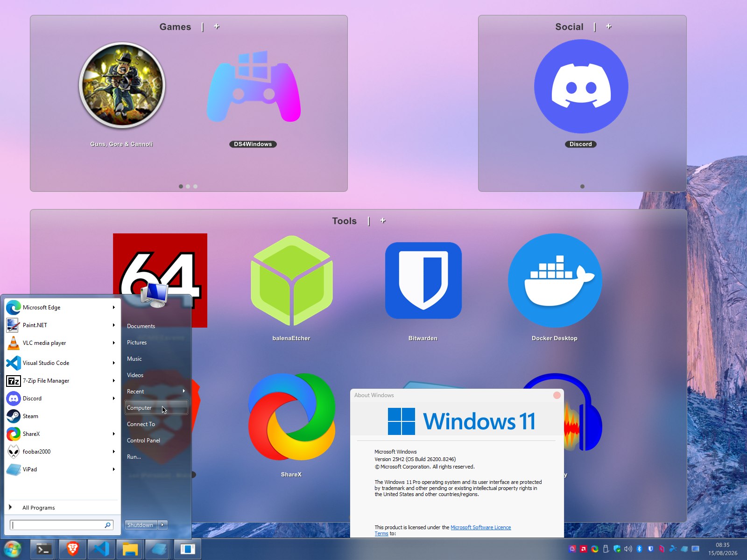Screen dimensions: 747x560
Task: Open the Shutdown options arrow
Action: (162, 525)
